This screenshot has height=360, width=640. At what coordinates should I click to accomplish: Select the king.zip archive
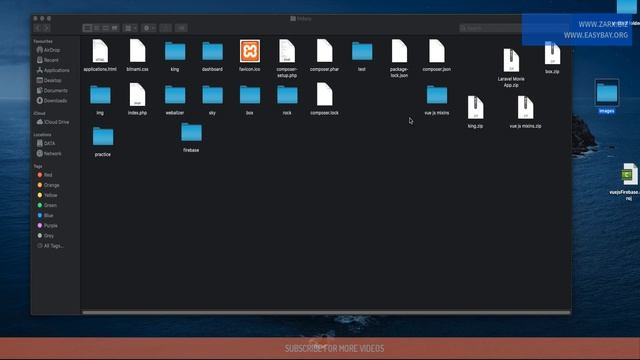[476, 112]
